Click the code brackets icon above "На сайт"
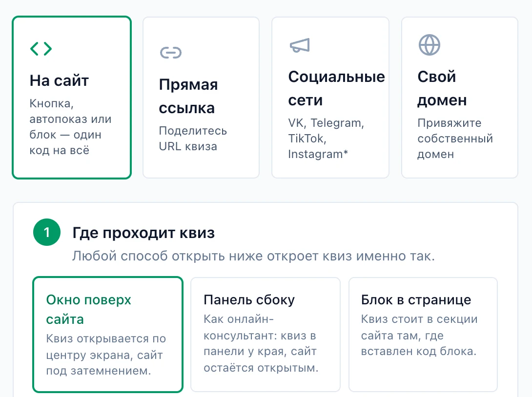The height and width of the screenshot is (397, 532). click(x=41, y=48)
